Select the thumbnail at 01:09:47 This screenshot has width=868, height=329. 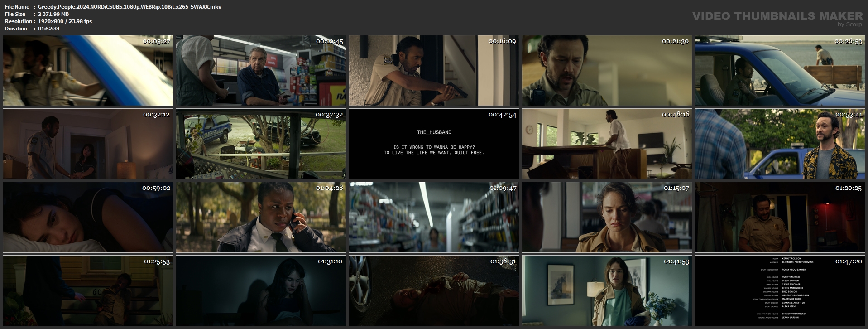tap(434, 218)
